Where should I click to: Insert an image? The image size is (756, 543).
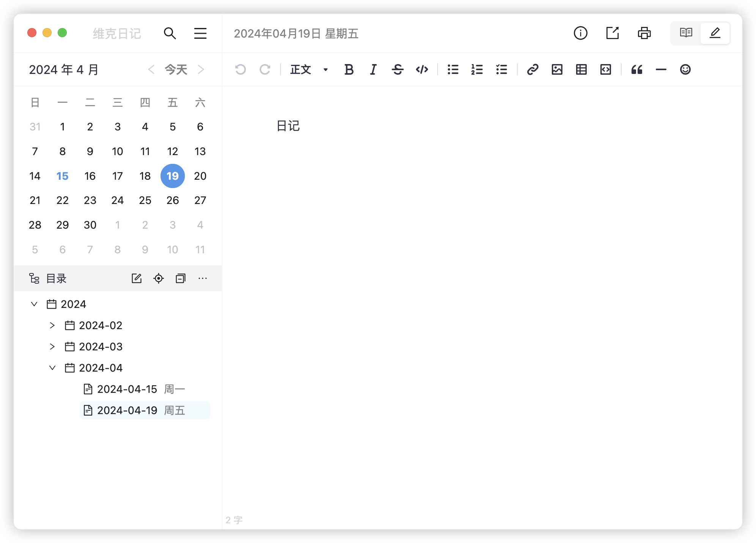tap(556, 70)
